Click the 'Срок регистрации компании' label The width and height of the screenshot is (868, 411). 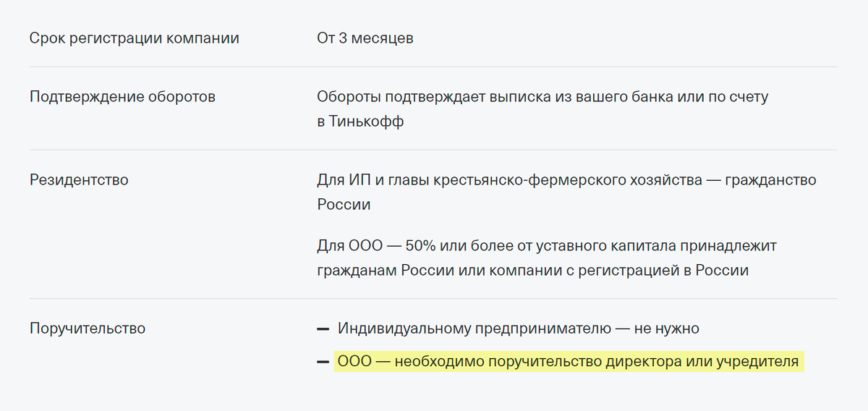(x=135, y=38)
